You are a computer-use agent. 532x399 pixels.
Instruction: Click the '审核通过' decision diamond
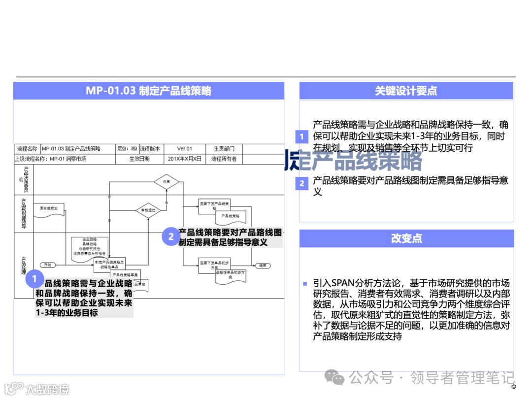click(x=148, y=210)
